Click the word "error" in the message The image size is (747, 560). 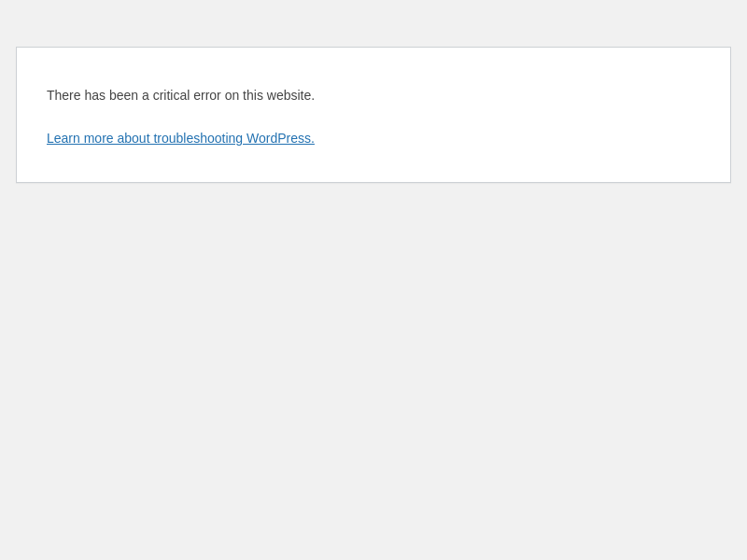pyautogui.click(x=207, y=95)
